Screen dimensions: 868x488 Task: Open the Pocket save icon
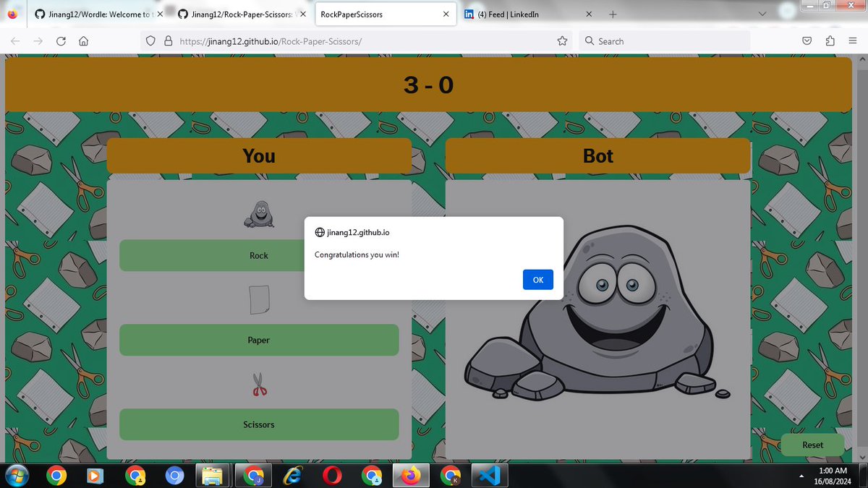click(x=807, y=41)
